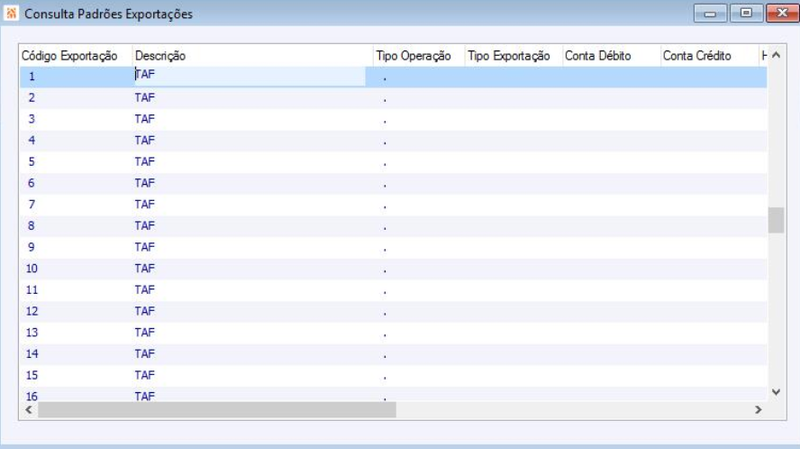Click the horizontal scrollbar left arrow
800x449 pixels.
pyautogui.click(x=29, y=410)
